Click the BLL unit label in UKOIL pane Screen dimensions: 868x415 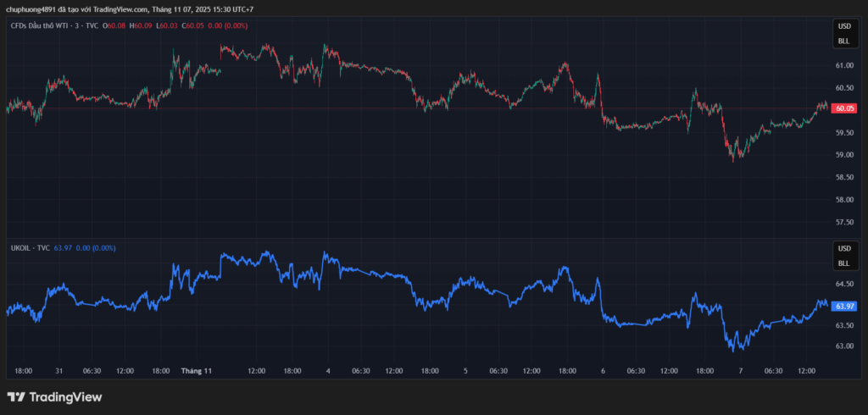point(843,263)
